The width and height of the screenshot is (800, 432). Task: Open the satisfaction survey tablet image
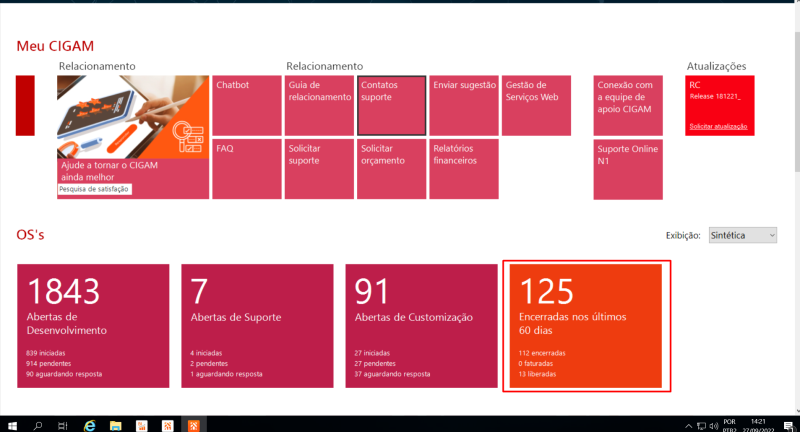click(133, 117)
